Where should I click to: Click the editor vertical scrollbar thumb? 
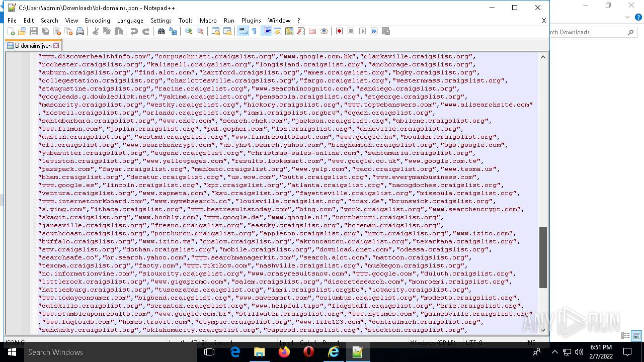point(543,257)
